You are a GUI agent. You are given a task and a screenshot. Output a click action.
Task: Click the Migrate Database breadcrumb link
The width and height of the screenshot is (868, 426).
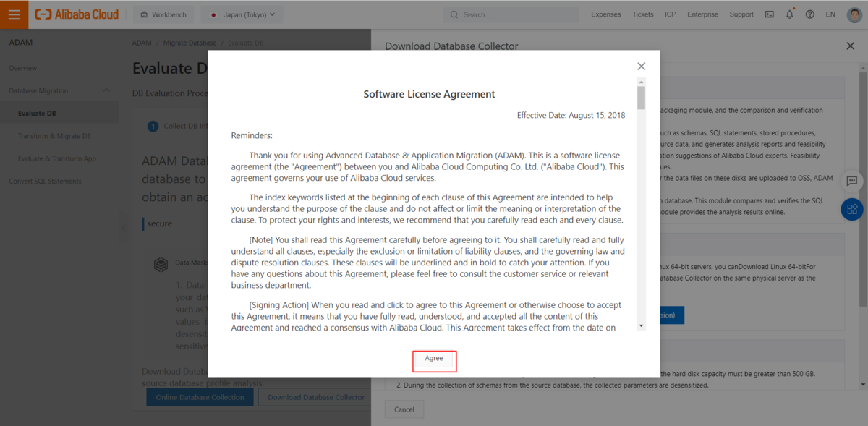point(190,43)
